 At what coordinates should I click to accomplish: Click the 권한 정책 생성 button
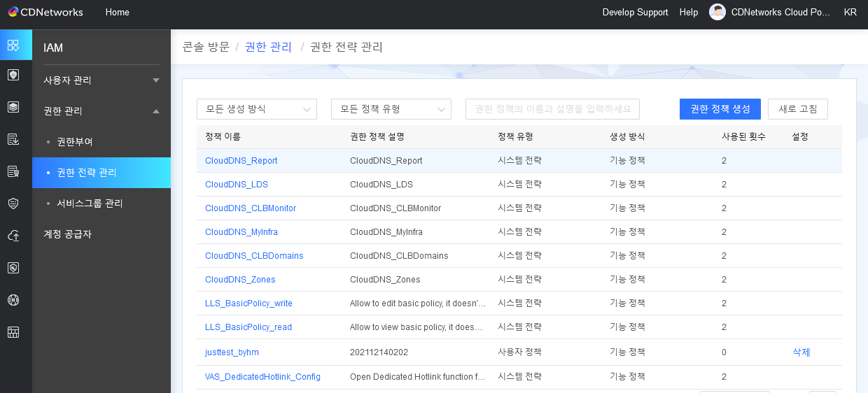[720, 109]
